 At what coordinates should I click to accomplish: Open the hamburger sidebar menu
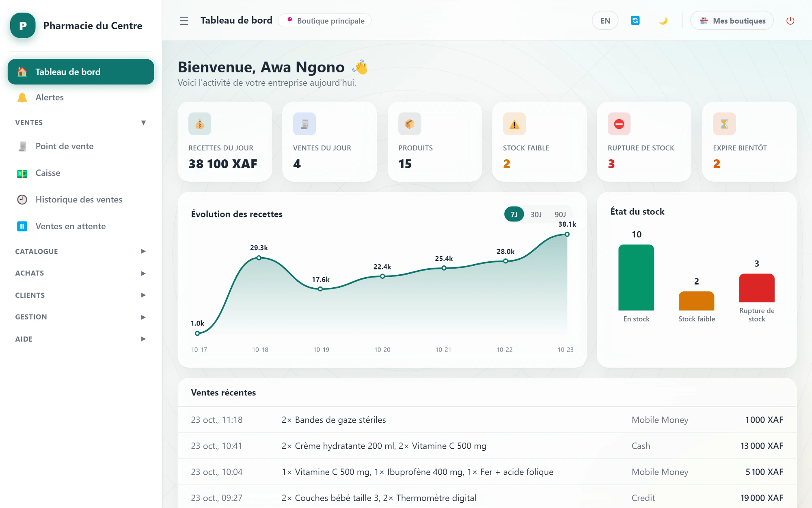(x=184, y=21)
